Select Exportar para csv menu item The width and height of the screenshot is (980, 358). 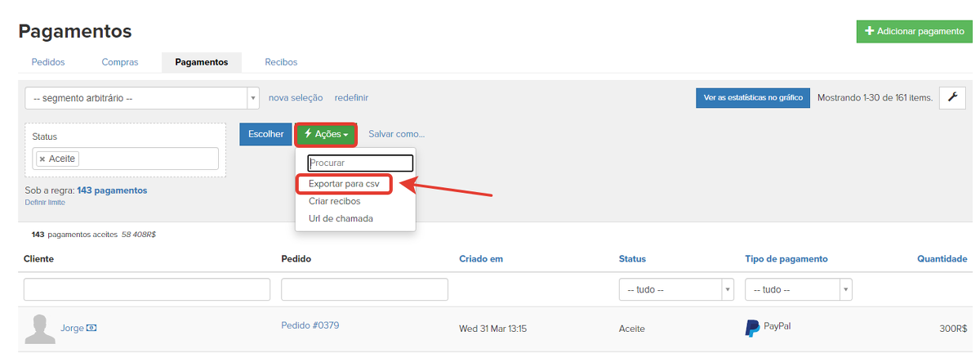(344, 184)
